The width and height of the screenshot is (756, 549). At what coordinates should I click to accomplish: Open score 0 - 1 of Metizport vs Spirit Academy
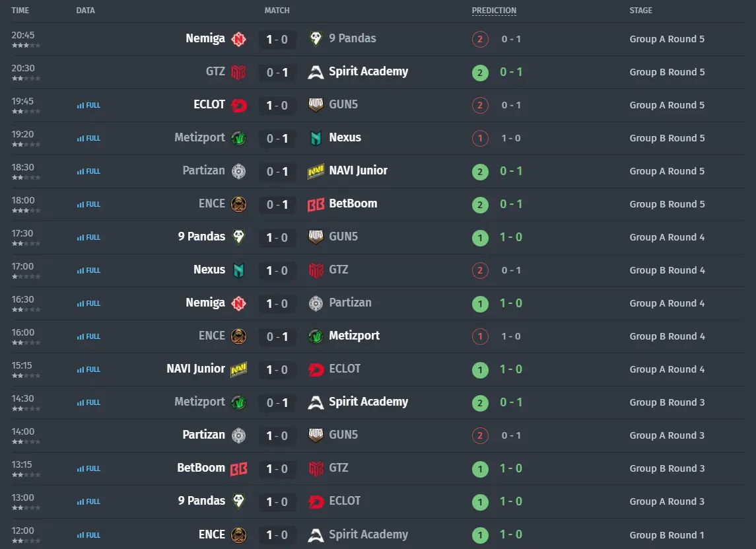coord(277,403)
